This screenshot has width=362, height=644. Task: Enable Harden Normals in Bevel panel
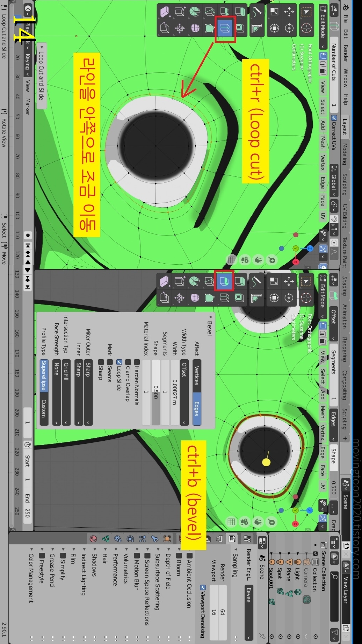coord(136,362)
